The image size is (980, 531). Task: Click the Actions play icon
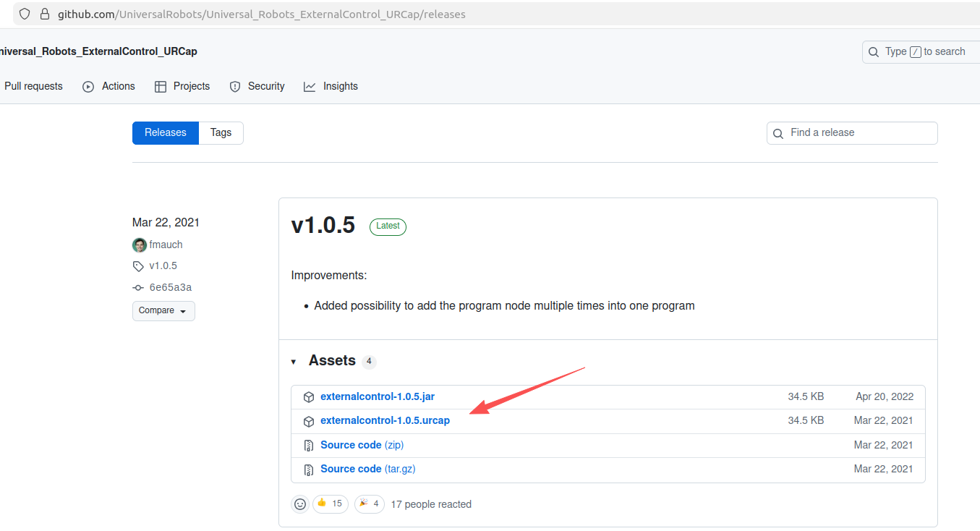(88, 87)
